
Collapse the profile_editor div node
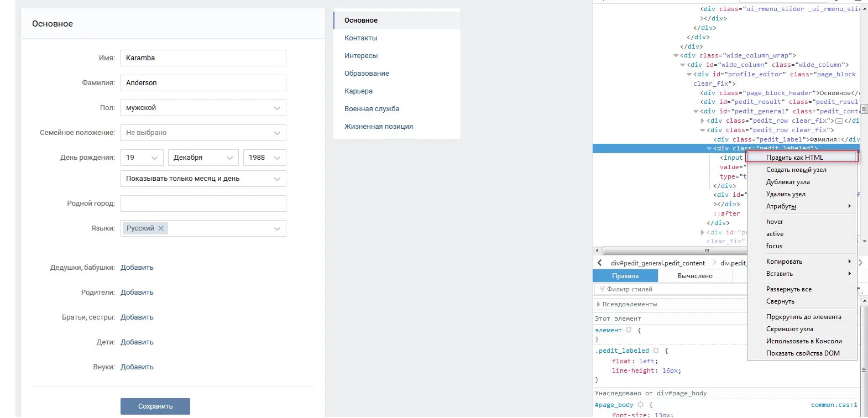pyautogui.click(x=689, y=74)
